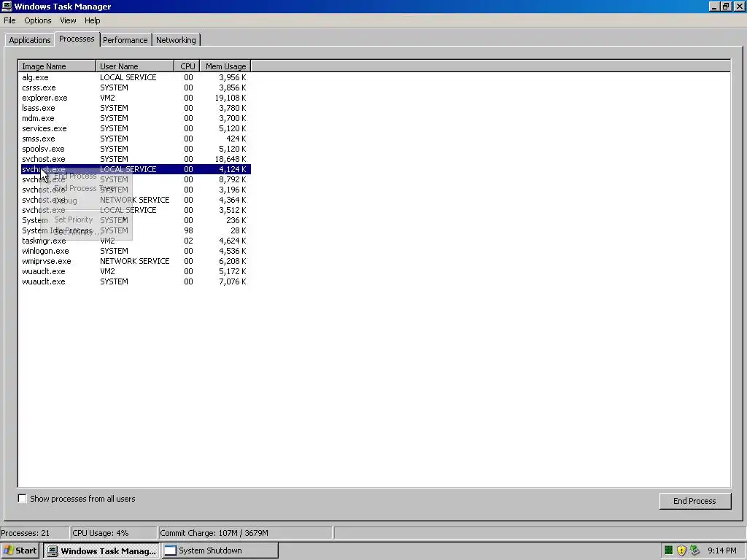747x560 pixels.
Task: Select the spoolsv.exe process
Action: [x=134, y=149]
